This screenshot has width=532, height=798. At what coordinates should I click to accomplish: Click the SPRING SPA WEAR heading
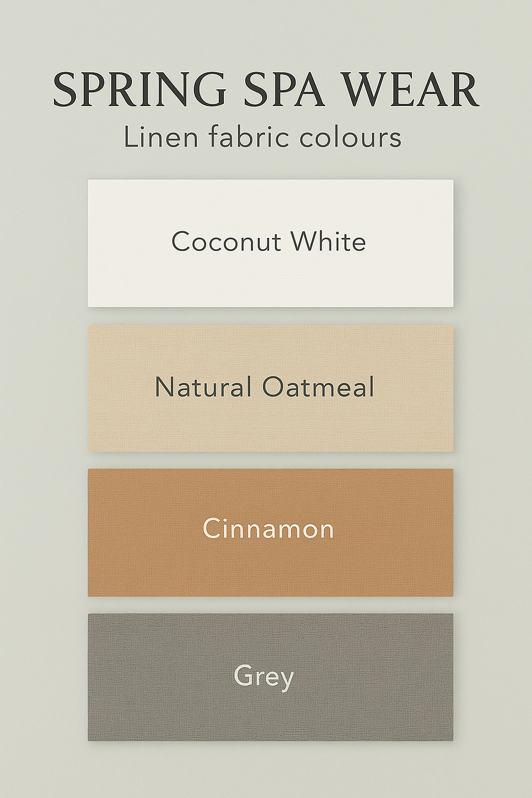[265, 90]
